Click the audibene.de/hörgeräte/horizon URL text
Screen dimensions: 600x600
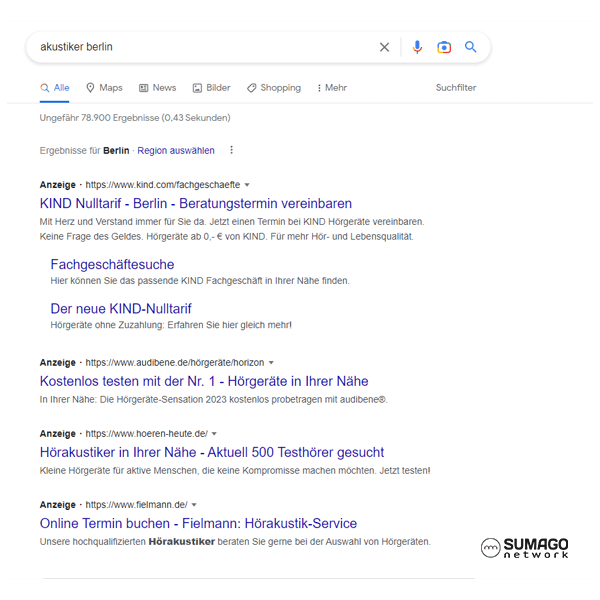coord(174,362)
